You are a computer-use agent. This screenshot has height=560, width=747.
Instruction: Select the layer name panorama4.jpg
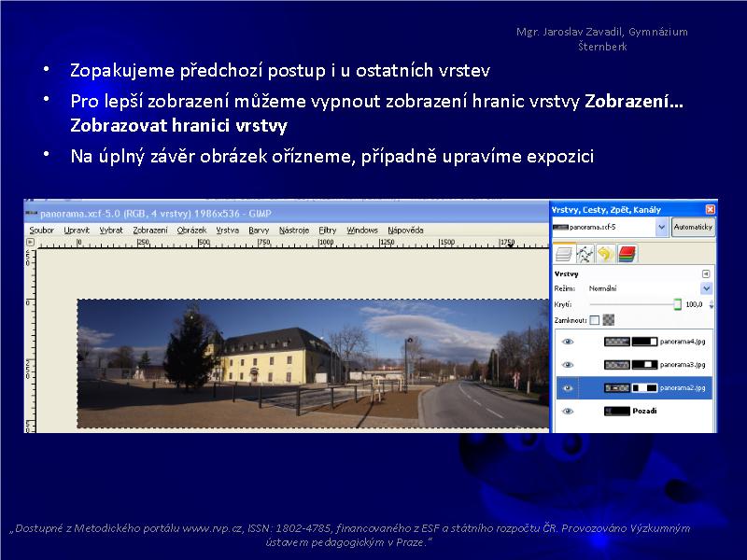point(683,342)
